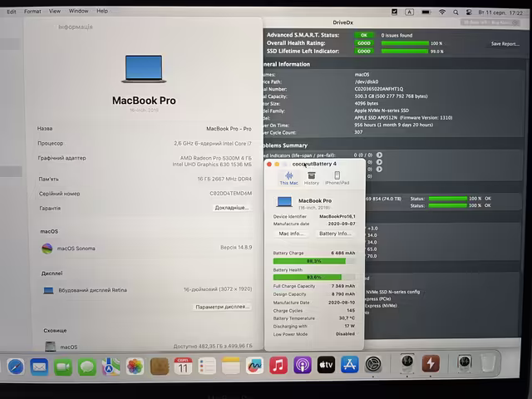Open the Help menu

pos(102,11)
